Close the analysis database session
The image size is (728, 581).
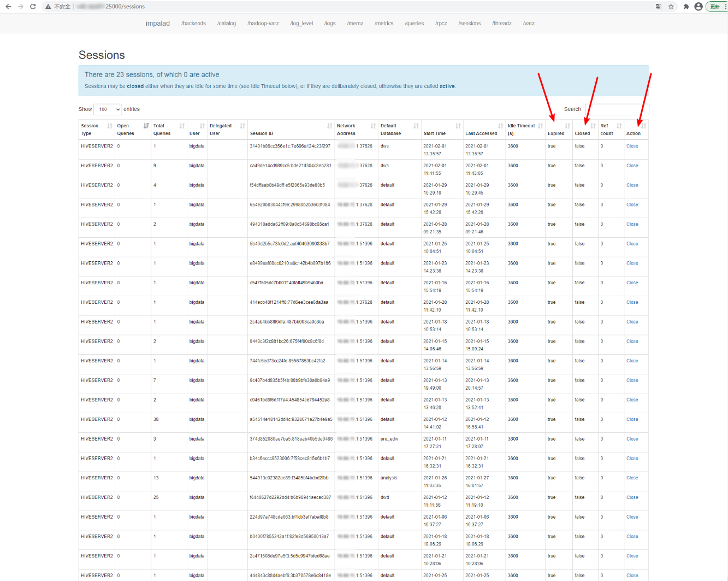pos(632,478)
